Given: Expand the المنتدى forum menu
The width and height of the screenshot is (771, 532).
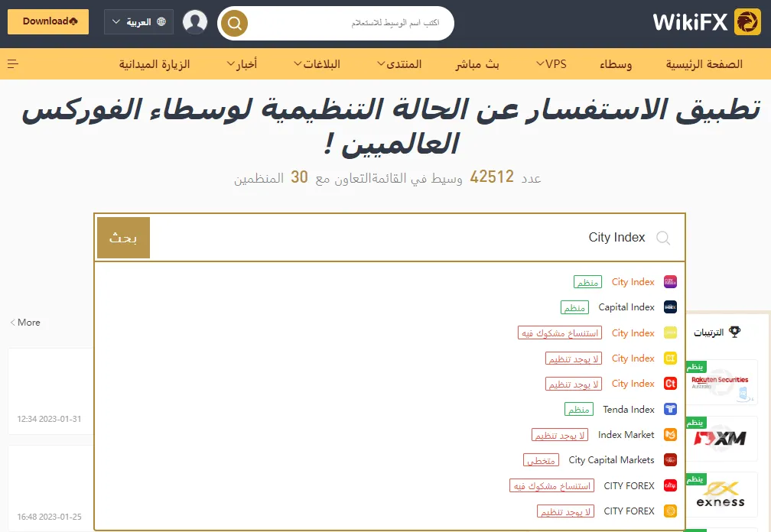Looking at the screenshot, I should [x=399, y=64].
